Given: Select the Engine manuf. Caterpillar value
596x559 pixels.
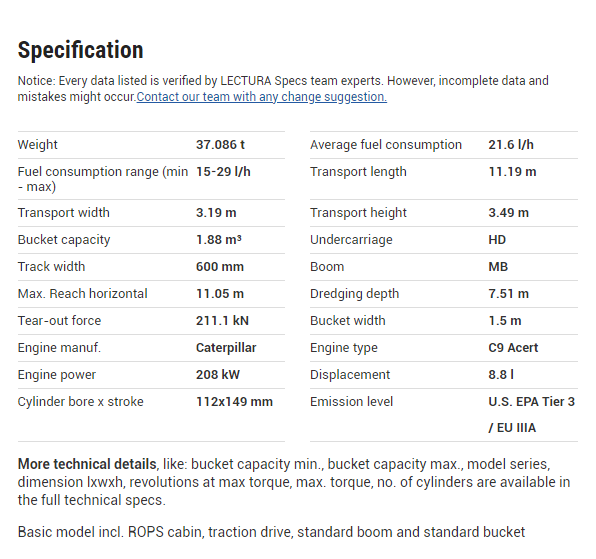Looking at the screenshot, I should tap(226, 348).
